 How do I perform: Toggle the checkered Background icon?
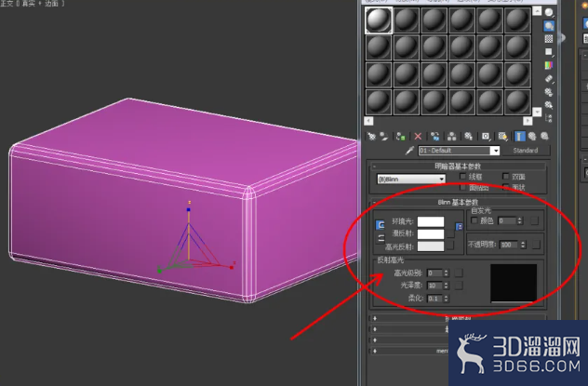coord(549,39)
